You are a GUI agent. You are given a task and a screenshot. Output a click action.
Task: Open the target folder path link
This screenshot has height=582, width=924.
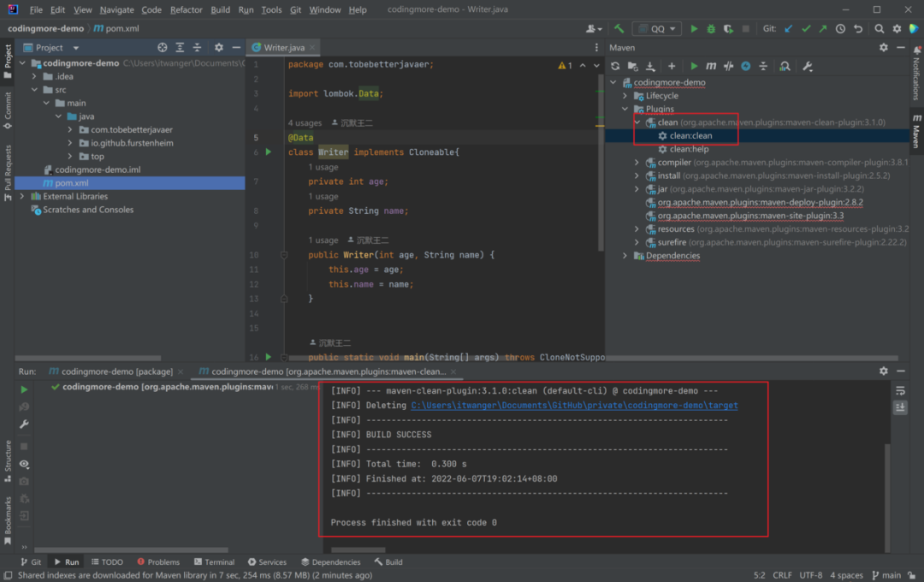click(x=574, y=406)
